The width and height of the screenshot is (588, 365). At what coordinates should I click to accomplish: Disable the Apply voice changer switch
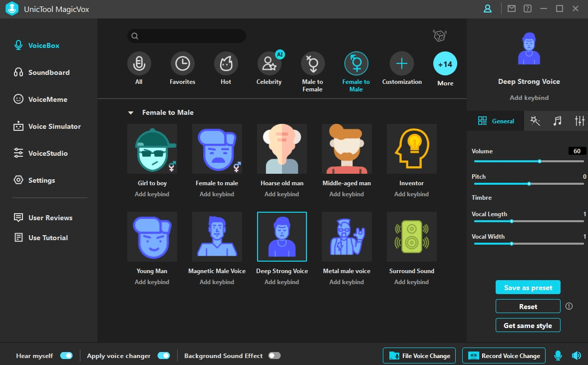click(x=164, y=356)
